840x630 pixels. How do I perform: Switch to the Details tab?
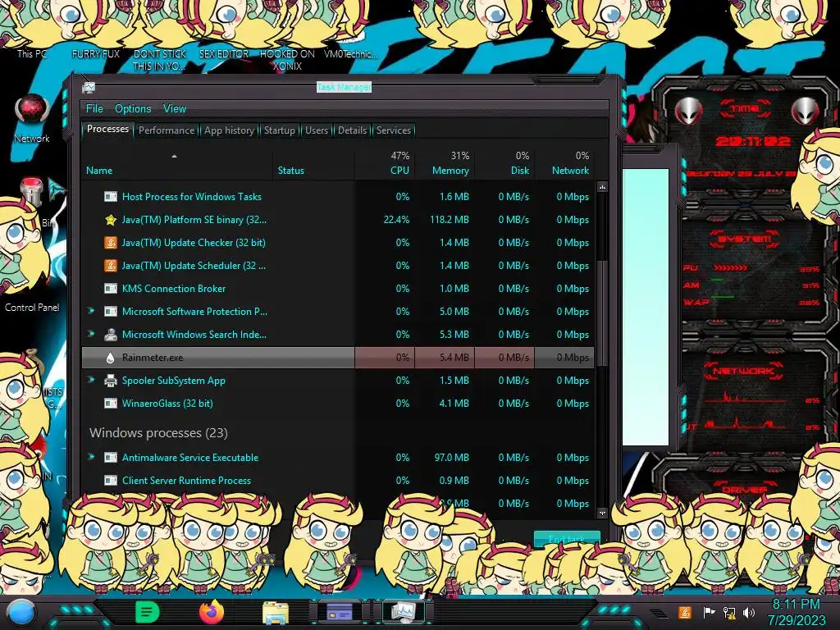(x=353, y=130)
